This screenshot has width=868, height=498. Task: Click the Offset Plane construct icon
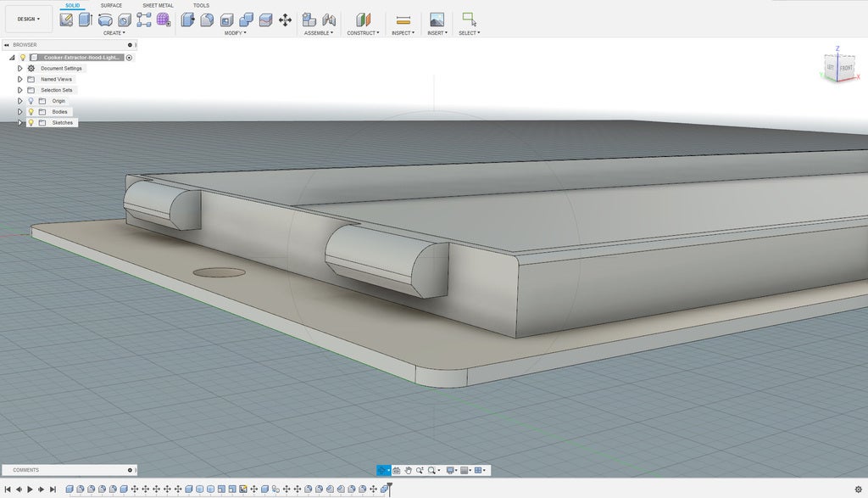click(x=363, y=20)
